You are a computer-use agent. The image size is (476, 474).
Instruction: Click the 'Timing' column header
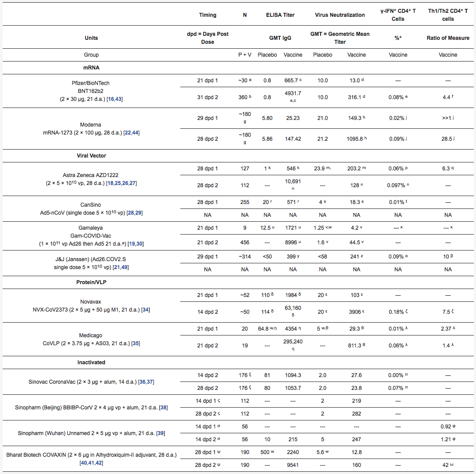208,15
